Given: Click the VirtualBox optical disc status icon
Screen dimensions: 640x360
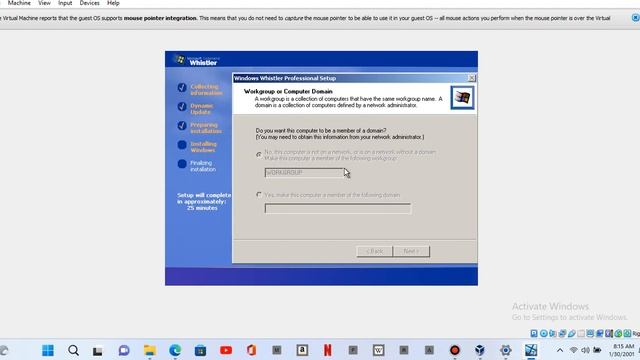Looking at the screenshot, I should [544, 333].
